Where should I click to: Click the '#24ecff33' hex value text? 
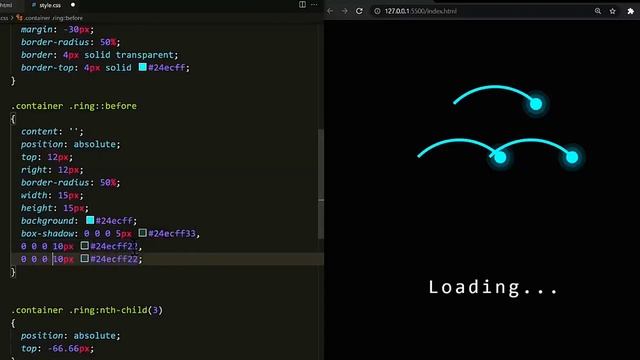[x=172, y=233]
